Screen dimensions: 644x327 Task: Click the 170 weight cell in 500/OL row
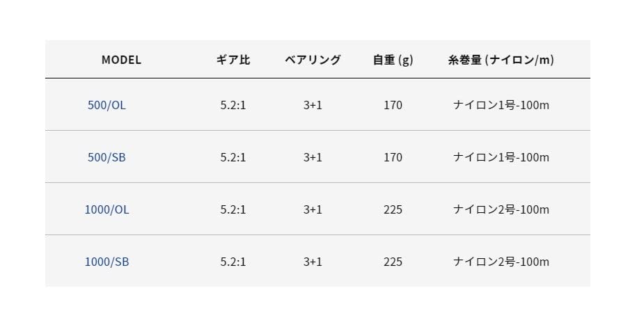click(x=393, y=105)
